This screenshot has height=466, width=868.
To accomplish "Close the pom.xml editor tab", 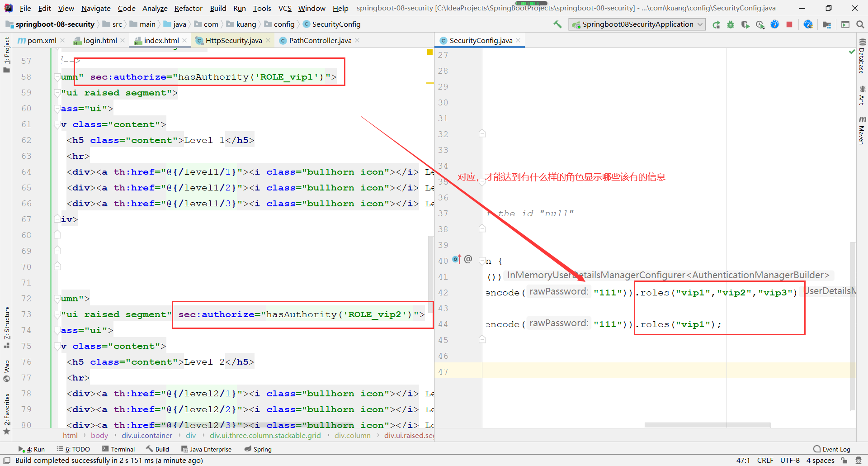I will [x=62, y=40].
